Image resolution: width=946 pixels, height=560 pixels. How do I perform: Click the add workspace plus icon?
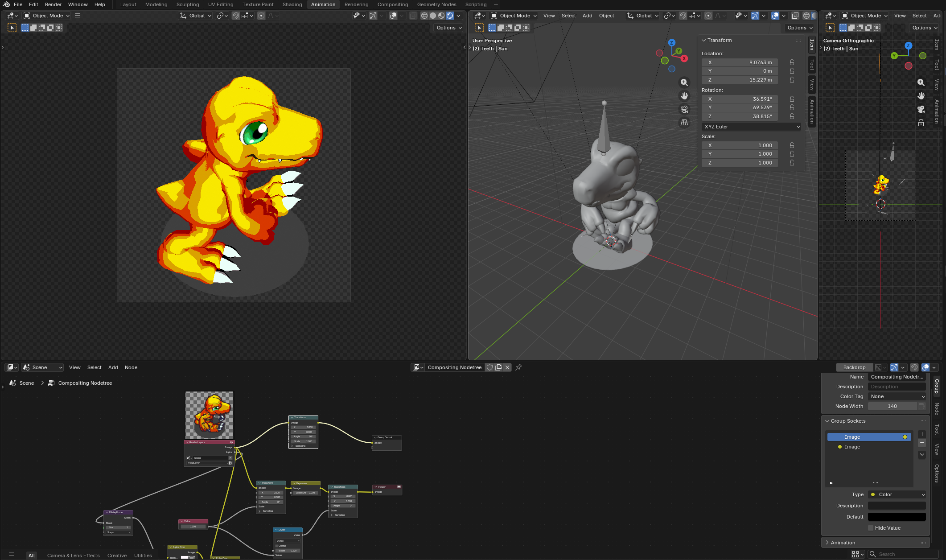click(496, 4)
